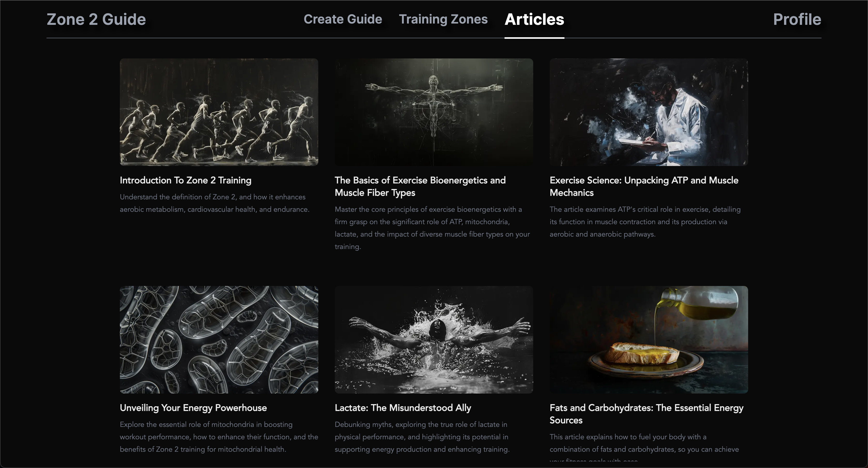This screenshot has height=468, width=868.
Task: Open the olive oil on bread thumbnail
Action: pos(649,339)
